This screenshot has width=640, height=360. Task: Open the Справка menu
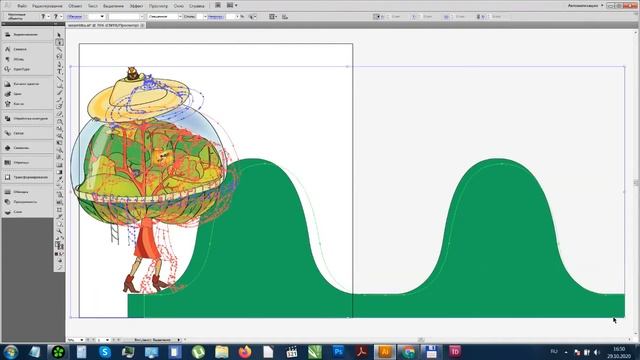[197, 6]
